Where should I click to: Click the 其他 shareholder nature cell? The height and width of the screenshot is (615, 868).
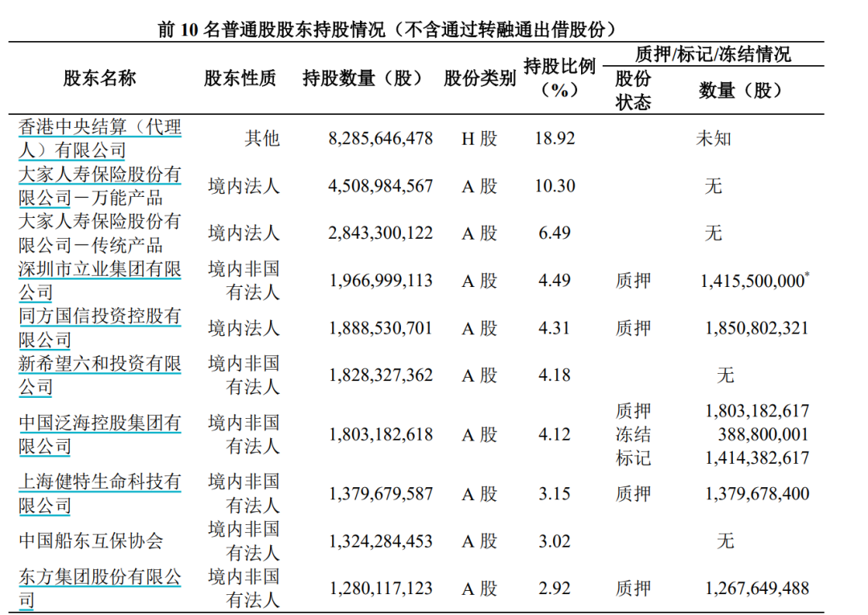pyautogui.click(x=262, y=138)
